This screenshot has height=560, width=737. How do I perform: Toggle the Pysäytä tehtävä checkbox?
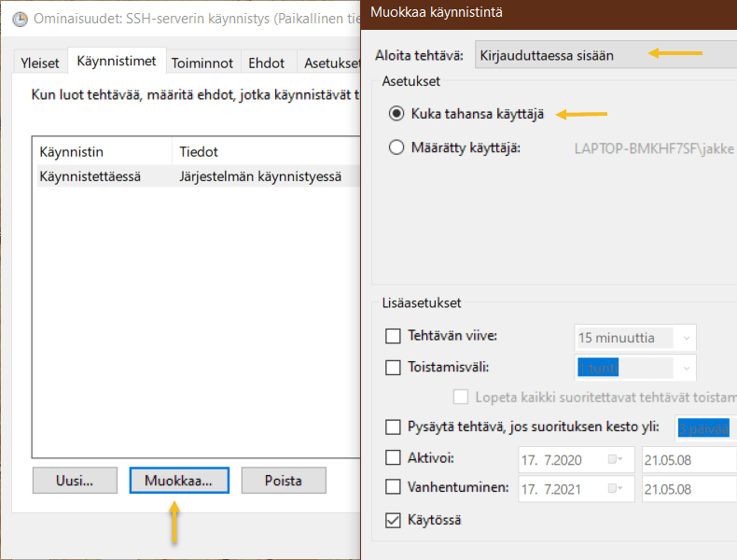coord(394,427)
